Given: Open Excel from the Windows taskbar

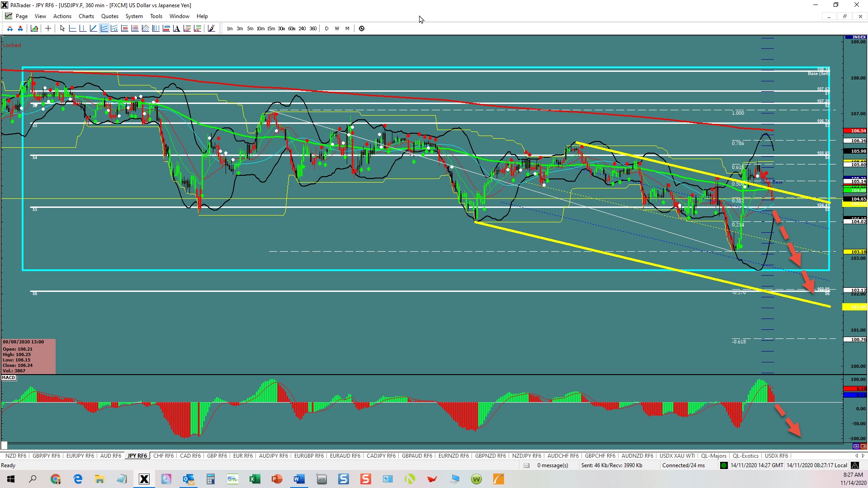Looking at the screenshot, I should tap(255, 479).
